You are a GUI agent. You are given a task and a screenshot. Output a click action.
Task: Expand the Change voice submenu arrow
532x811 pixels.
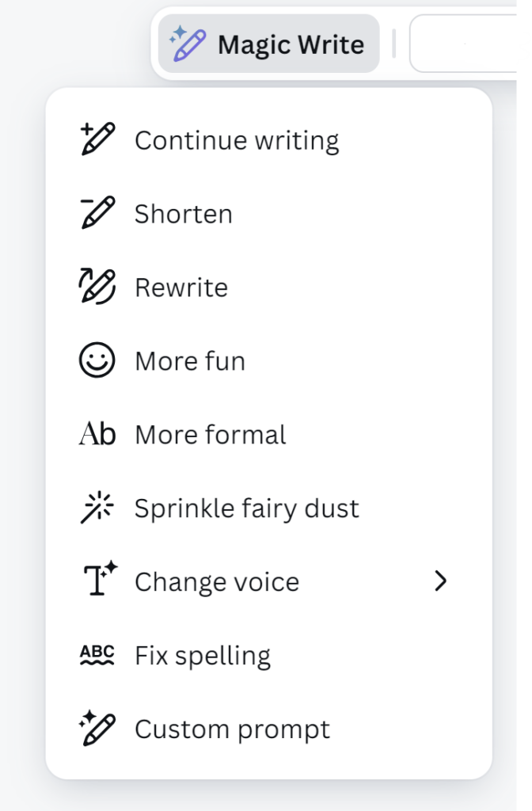click(441, 582)
